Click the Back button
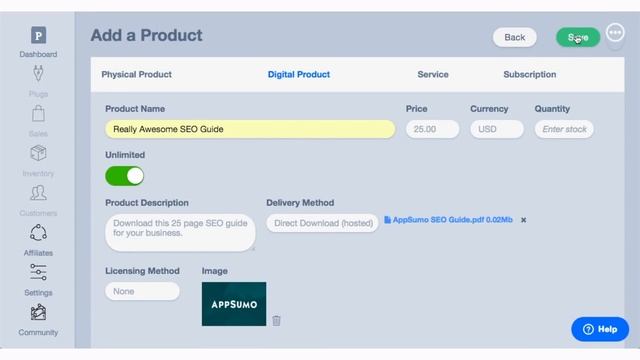This screenshot has height=360, width=640. pyautogui.click(x=515, y=38)
